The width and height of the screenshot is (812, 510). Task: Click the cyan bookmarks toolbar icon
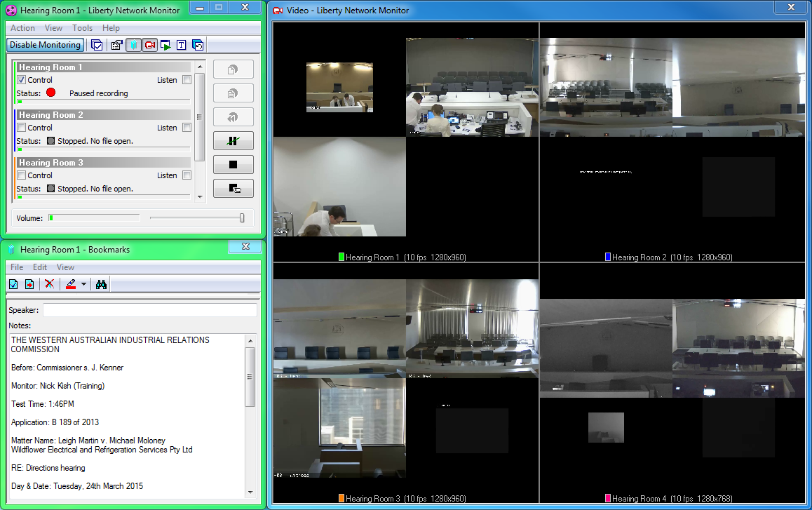[133, 45]
